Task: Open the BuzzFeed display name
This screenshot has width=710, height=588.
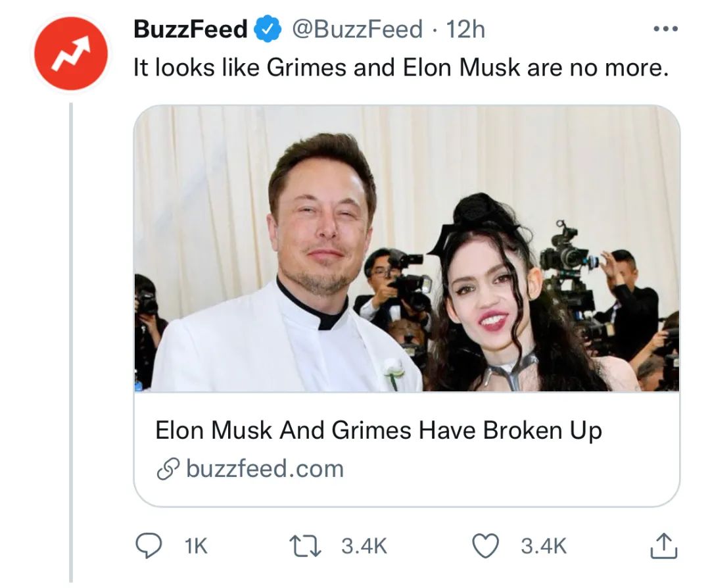Action: (190, 29)
